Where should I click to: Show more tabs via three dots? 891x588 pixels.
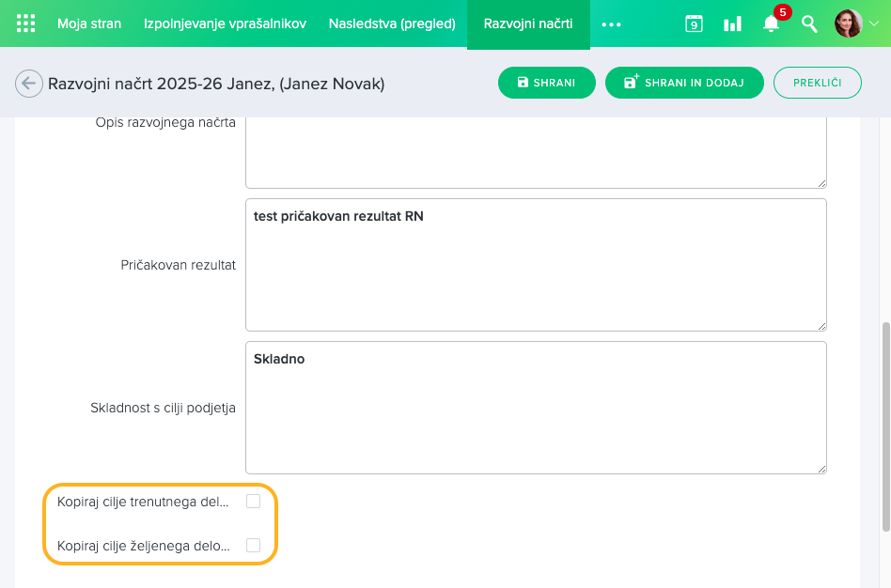(611, 24)
